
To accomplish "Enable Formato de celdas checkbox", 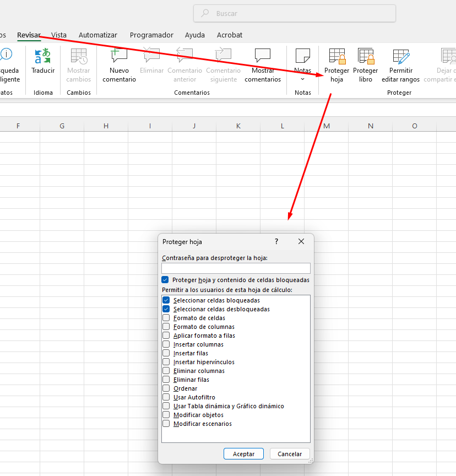I will click(166, 318).
